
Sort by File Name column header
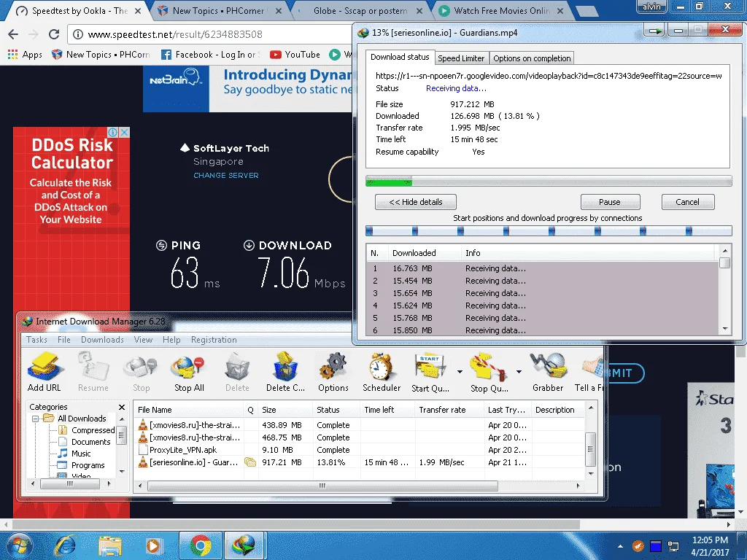click(x=189, y=410)
